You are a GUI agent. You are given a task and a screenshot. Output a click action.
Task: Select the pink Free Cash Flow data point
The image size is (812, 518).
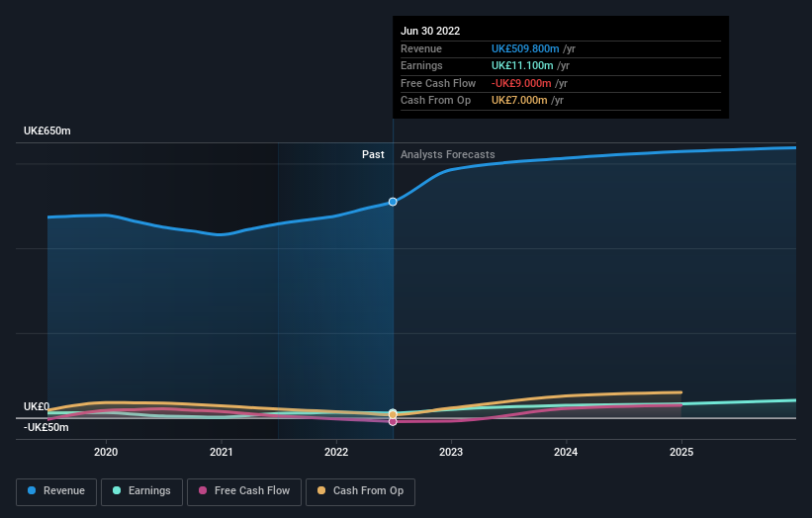(393, 422)
